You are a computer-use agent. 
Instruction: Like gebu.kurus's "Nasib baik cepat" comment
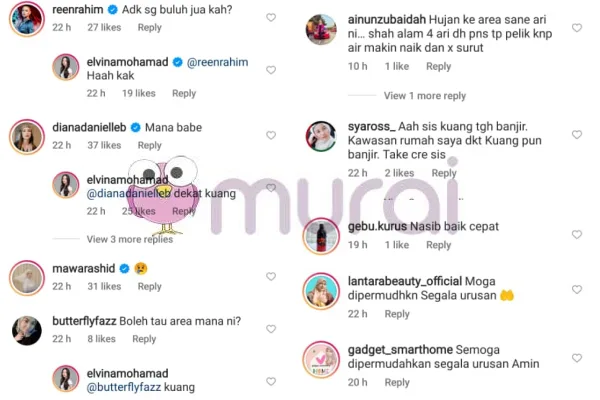click(x=577, y=234)
